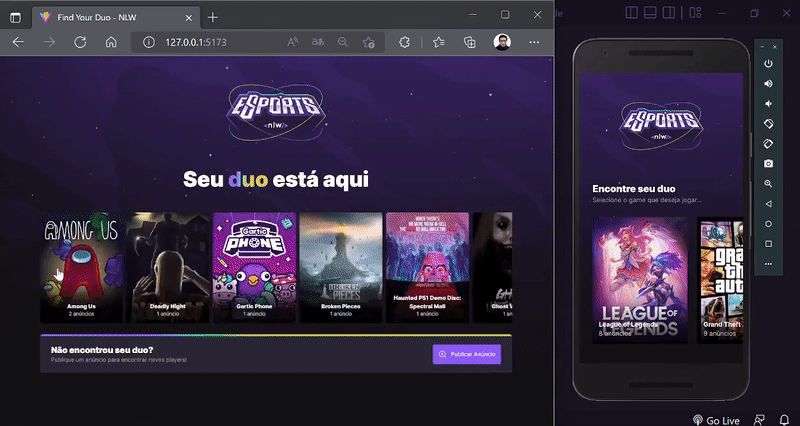Click the 'Seu duo está aqui' headline
Screen dimensions: 800x426
(276, 179)
